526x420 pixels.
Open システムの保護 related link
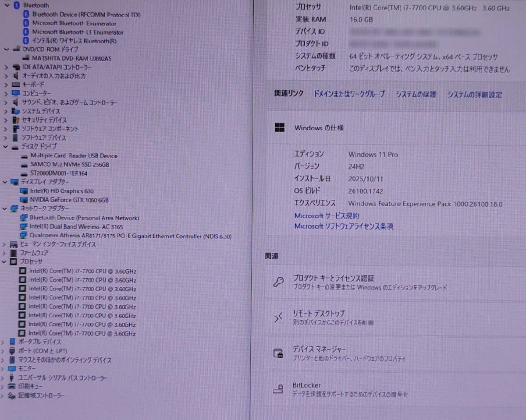416,95
